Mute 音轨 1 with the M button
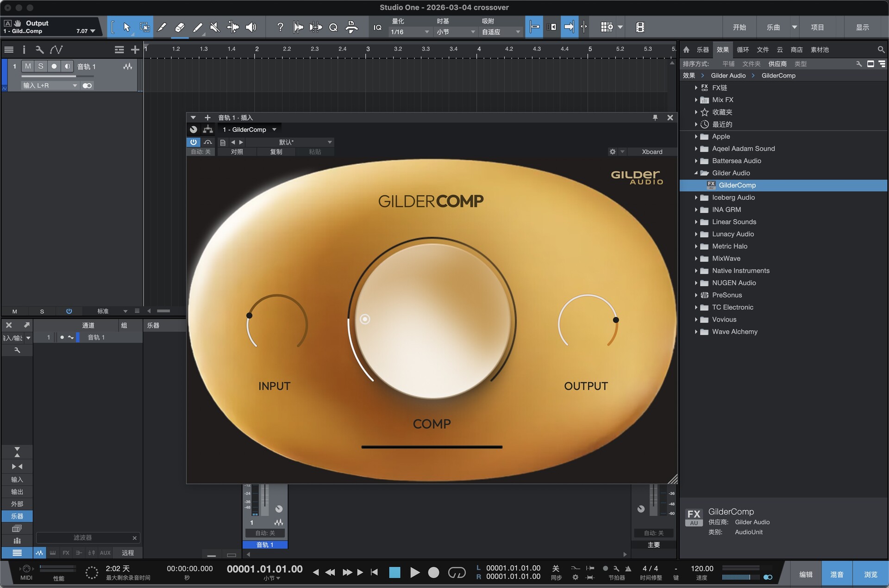Image resolution: width=889 pixels, height=588 pixels. (x=28, y=66)
